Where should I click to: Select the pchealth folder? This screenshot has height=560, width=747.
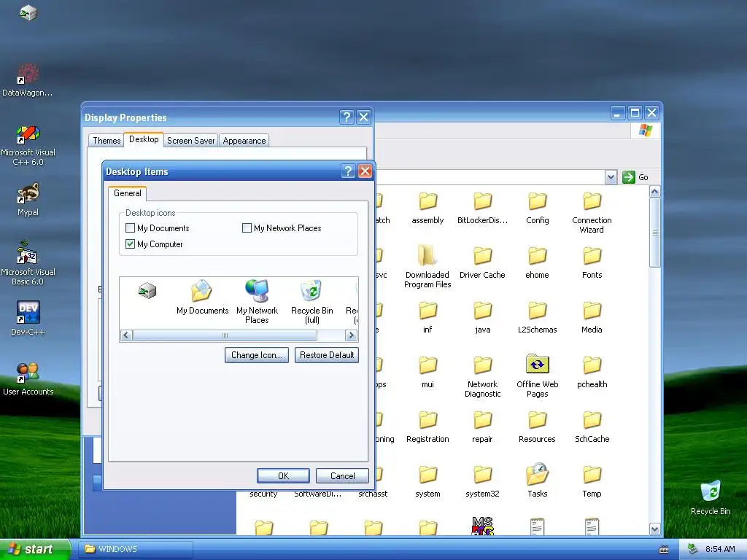point(592,373)
